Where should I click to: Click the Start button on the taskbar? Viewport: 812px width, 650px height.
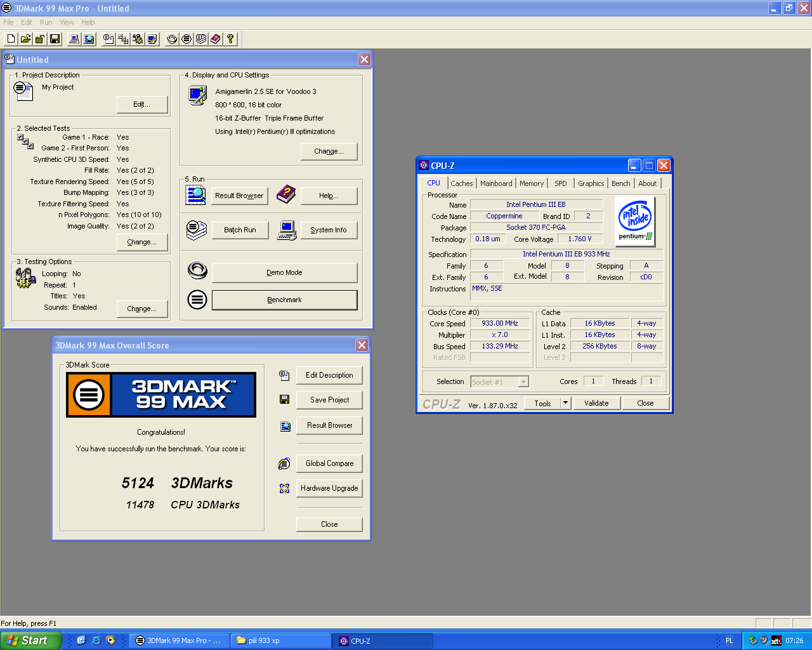pyautogui.click(x=31, y=640)
